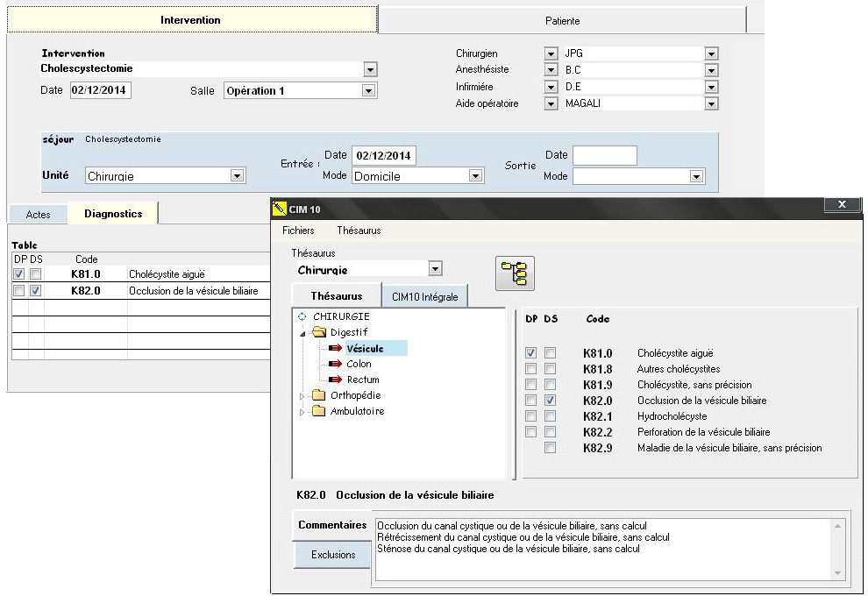
Task: Check DS for K81.0 in CIM 10 list
Action: (550, 352)
